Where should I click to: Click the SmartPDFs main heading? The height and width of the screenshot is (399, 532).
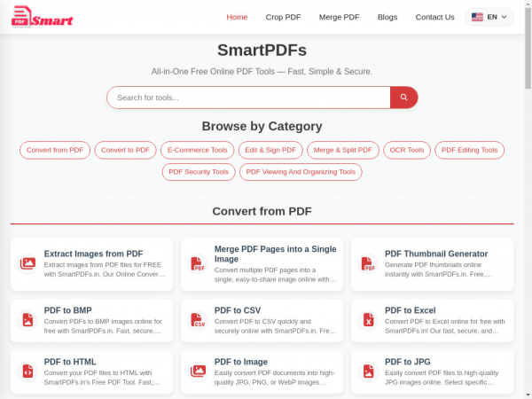(x=262, y=51)
